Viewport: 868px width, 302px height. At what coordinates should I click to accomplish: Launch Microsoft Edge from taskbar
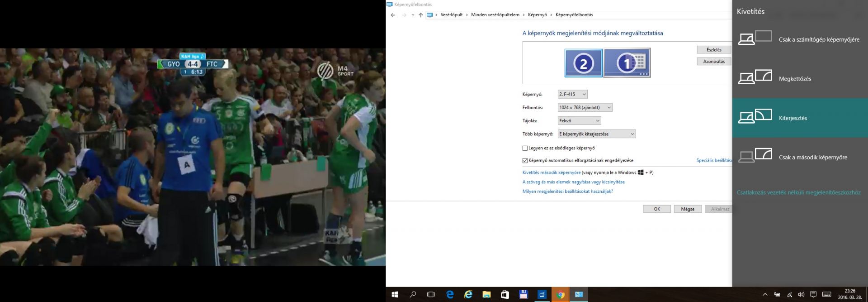450,295
